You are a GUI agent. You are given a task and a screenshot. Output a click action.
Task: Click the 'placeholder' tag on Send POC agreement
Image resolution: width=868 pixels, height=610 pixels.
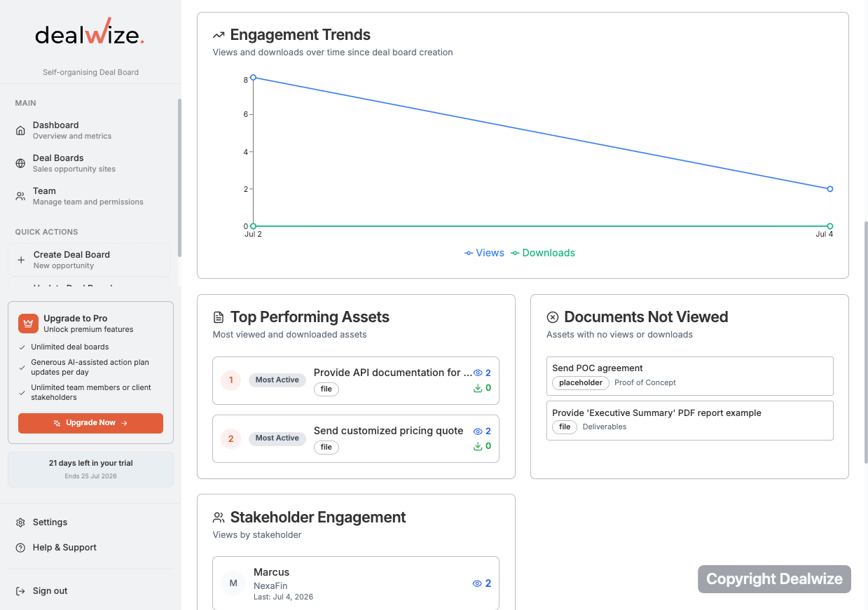pyautogui.click(x=581, y=383)
